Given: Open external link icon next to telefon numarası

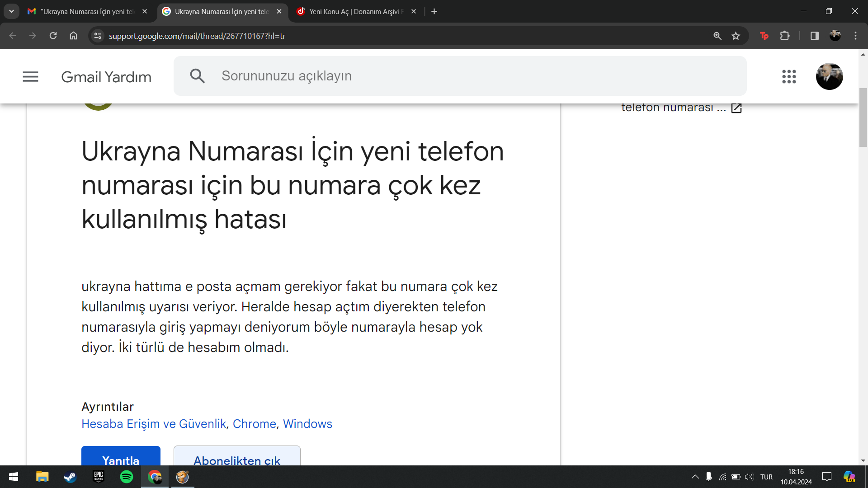Looking at the screenshot, I should pos(736,108).
